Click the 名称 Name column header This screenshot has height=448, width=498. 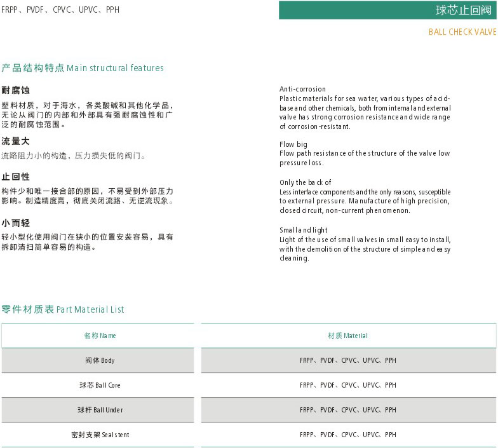pos(100,336)
